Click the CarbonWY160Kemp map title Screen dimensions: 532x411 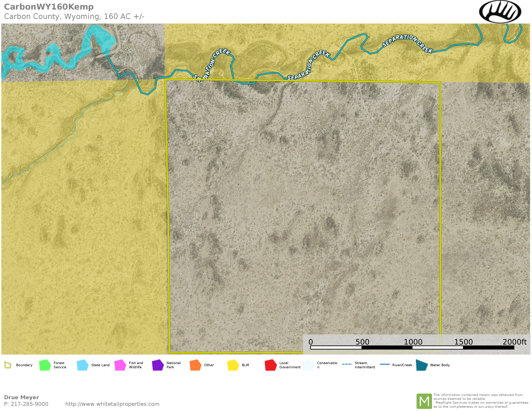(49, 7)
